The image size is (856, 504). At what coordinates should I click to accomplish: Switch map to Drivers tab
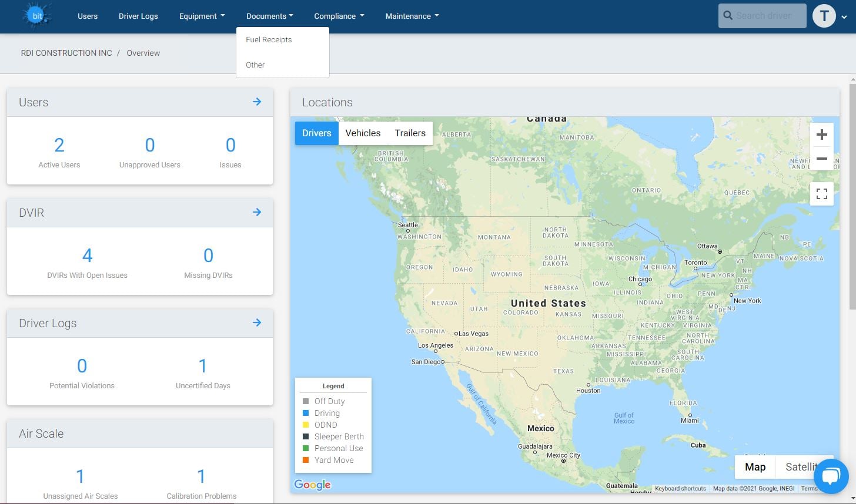click(317, 133)
